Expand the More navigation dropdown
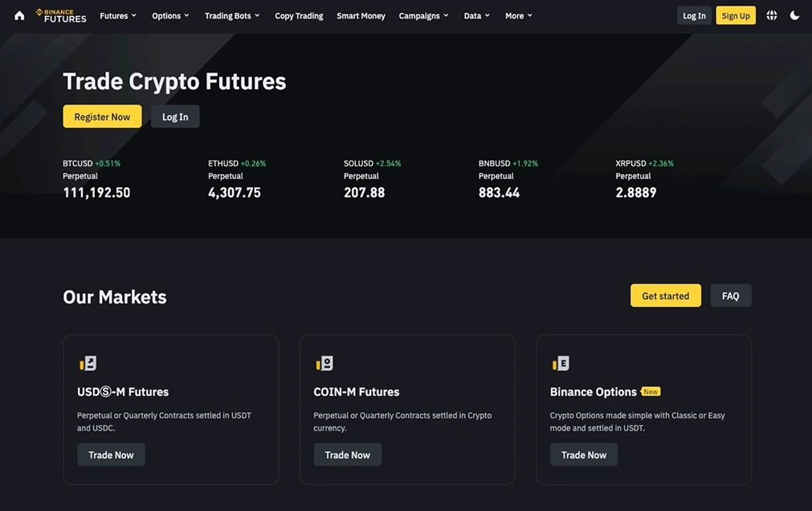The height and width of the screenshot is (511, 812). point(518,14)
